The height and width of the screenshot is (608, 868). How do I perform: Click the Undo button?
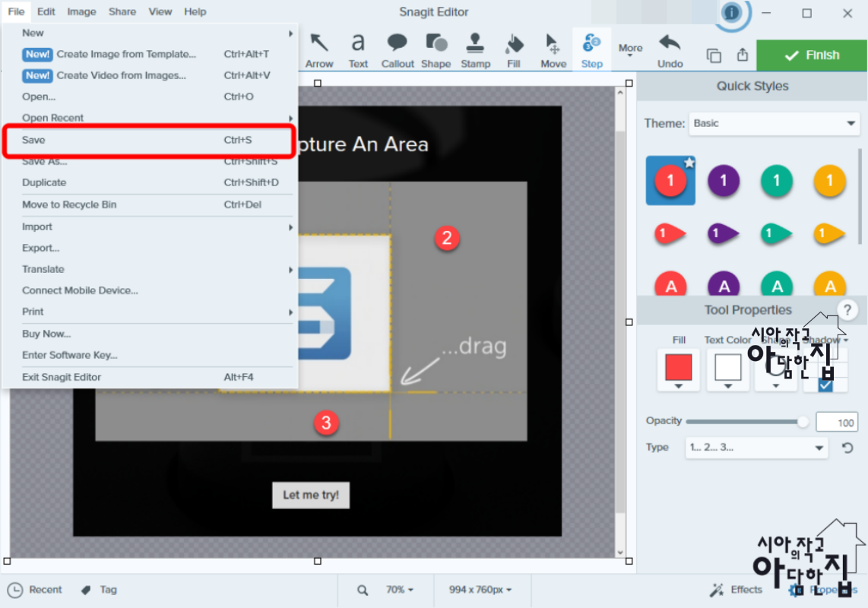click(x=670, y=50)
